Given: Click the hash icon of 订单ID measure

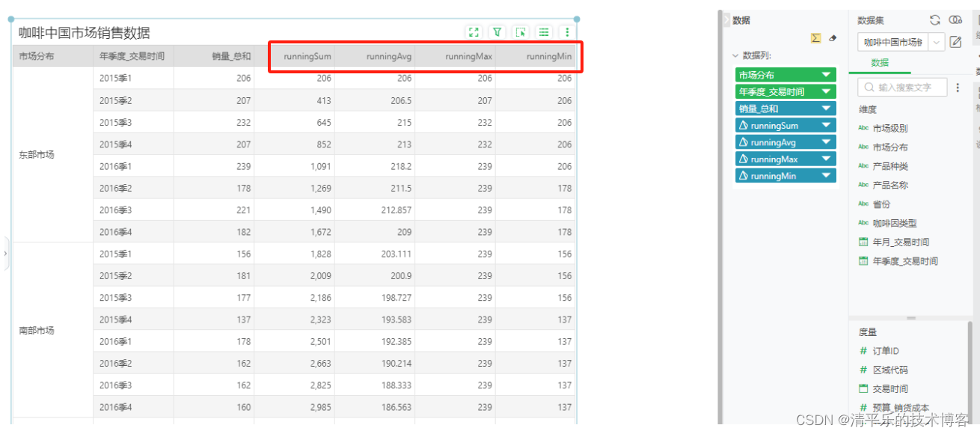Looking at the screenshot, I should pos(864,351).
